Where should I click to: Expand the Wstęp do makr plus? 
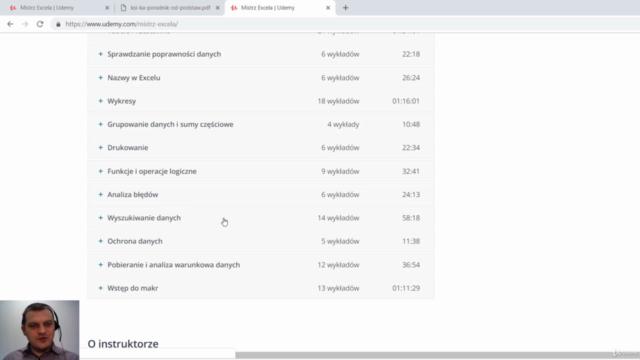point(100,288)
